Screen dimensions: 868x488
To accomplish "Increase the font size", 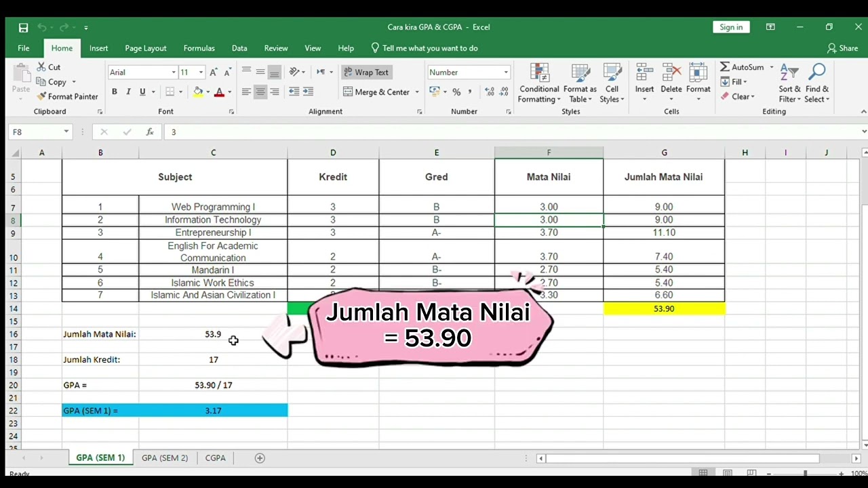I will click(x=214, y=73).
